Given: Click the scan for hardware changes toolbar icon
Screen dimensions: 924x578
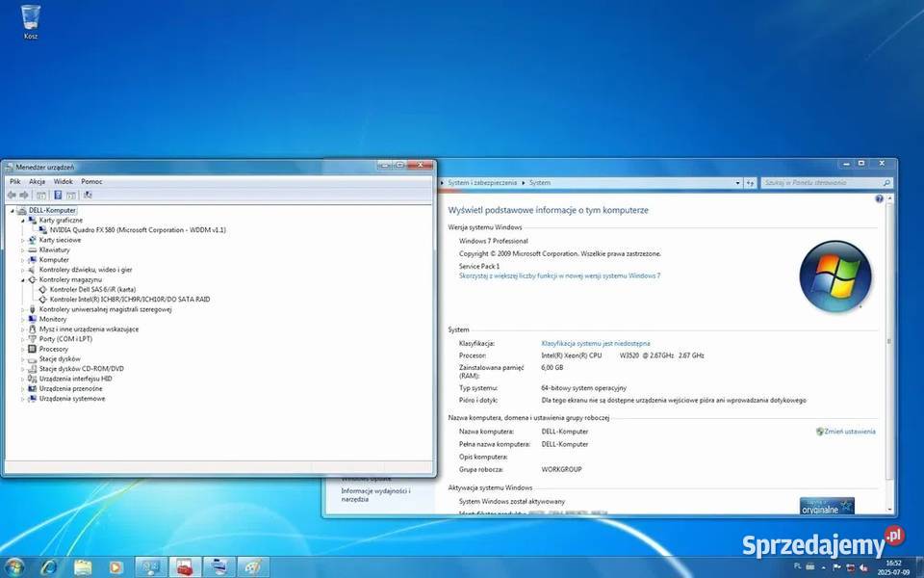Looking at the screenshot, I should [86, 196].
